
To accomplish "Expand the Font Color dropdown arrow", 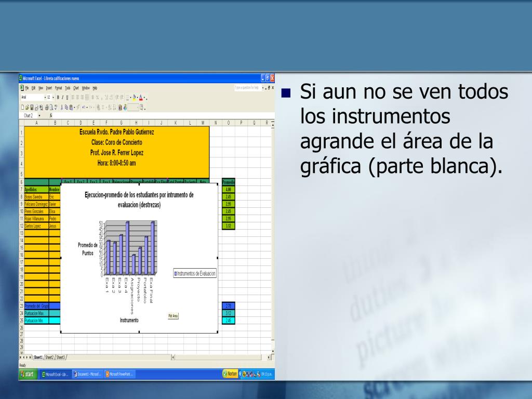I will (x=144, y=98).
